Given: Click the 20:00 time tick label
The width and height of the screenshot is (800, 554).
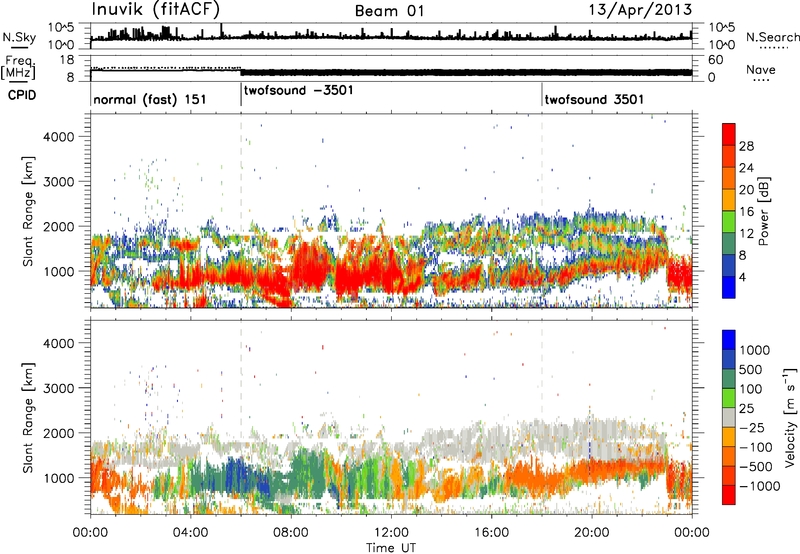Looking at the screenshot, I should click(592, 533).
